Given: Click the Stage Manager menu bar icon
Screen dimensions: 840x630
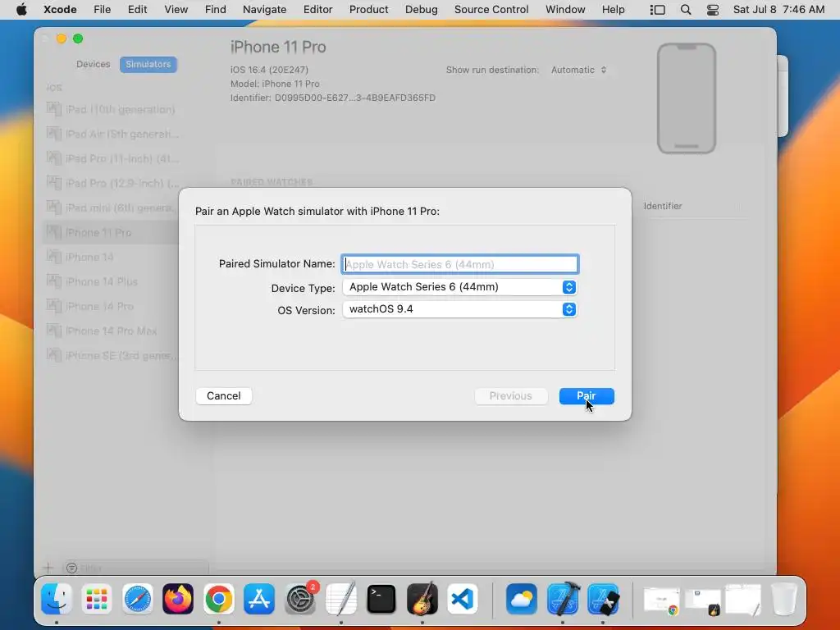Looking at the screenshot, I should pyautogui.click(x=657, y=10).
